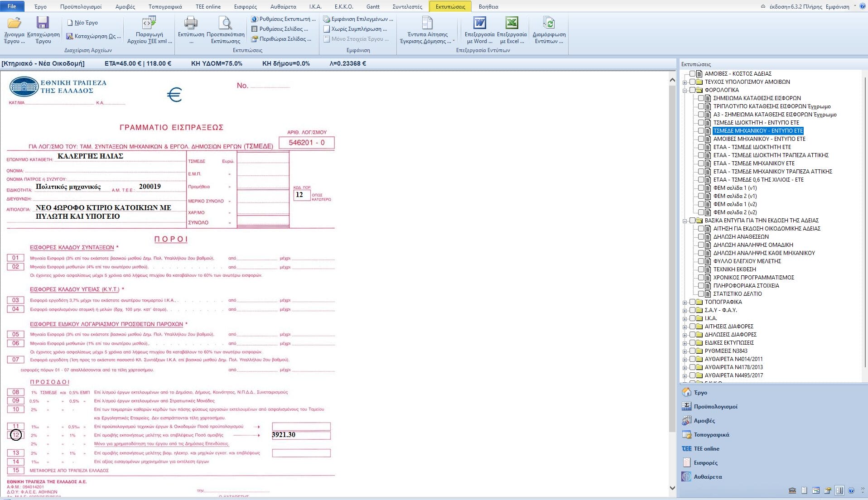Click the Εκτύπωση printer icon
The width and height of the screenshot is (868, 500).
click(191, 23)
